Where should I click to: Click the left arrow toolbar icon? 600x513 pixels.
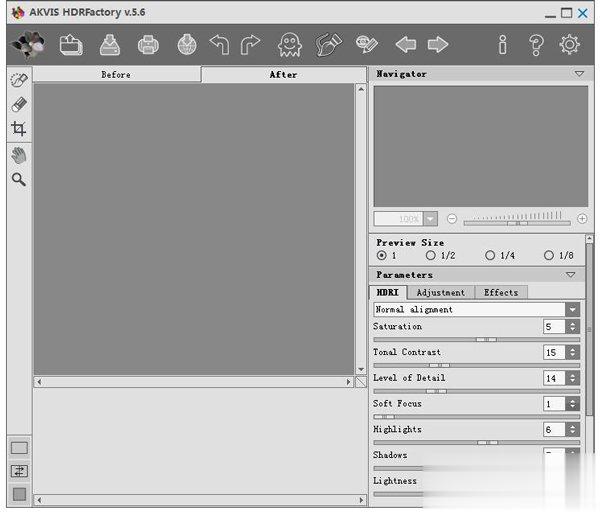point(406,45)
